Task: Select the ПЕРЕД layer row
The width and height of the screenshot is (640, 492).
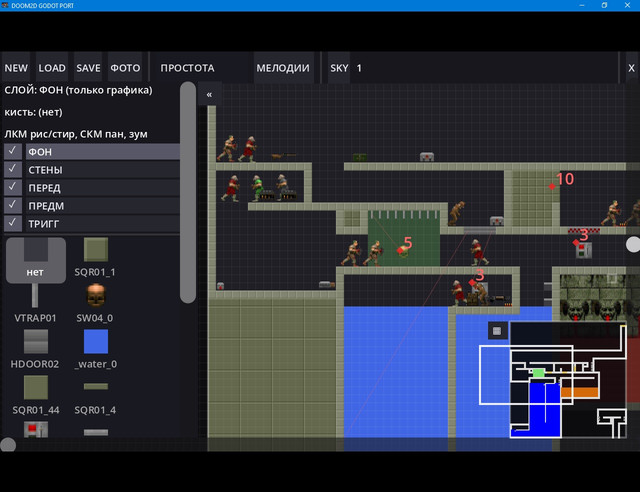Action: [x=102, y=187]
